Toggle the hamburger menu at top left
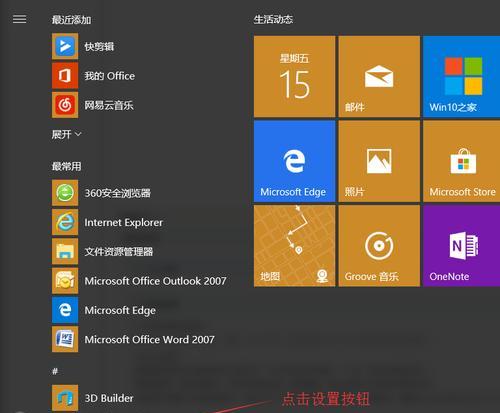 point(19,19)
